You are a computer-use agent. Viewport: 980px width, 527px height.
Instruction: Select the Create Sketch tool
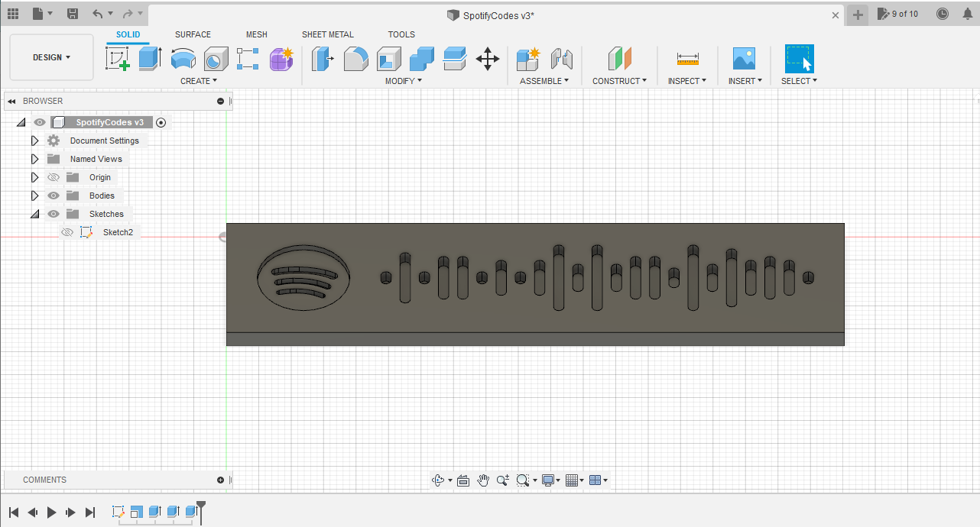pos(116,58)
